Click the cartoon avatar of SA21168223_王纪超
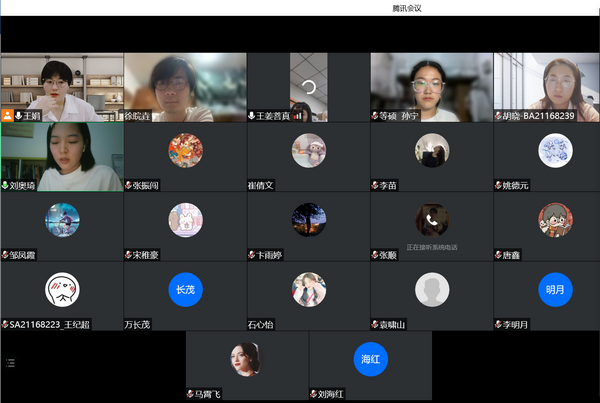 pyautogui.click(x=62, y=289)
